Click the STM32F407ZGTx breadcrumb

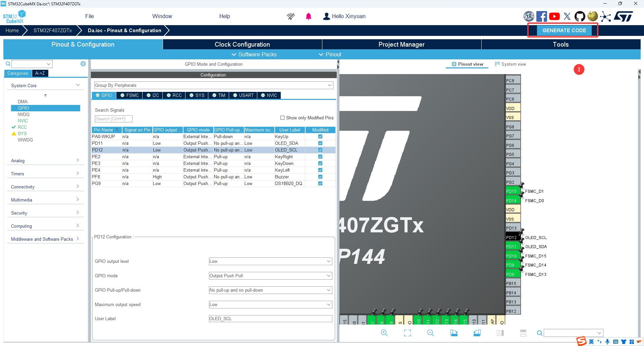(53, 30)
